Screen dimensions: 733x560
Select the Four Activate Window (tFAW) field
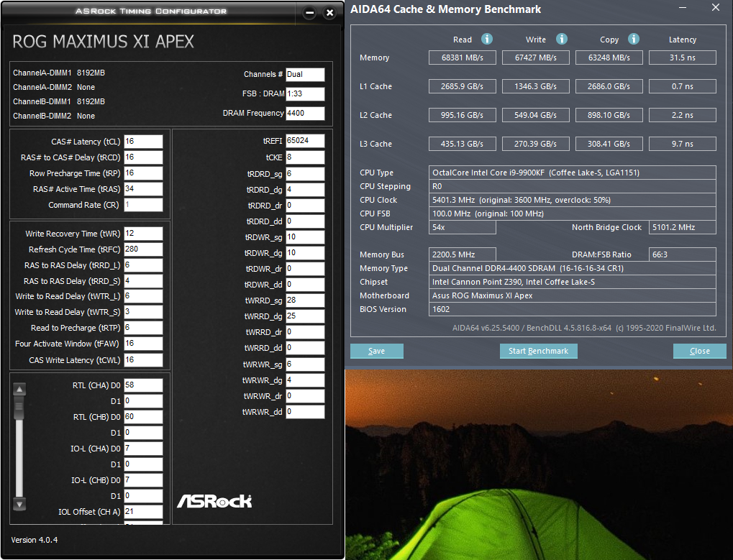click(x=143, y=344)
